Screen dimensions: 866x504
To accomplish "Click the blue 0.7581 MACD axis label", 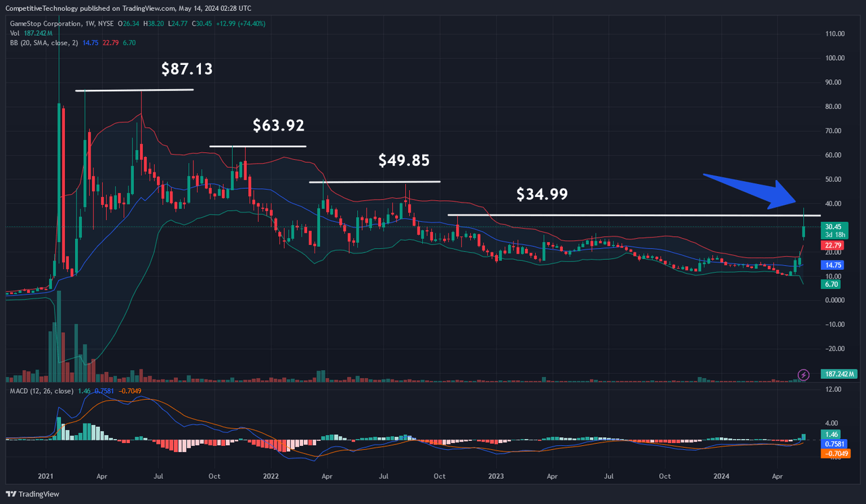I will click(834, 444).
